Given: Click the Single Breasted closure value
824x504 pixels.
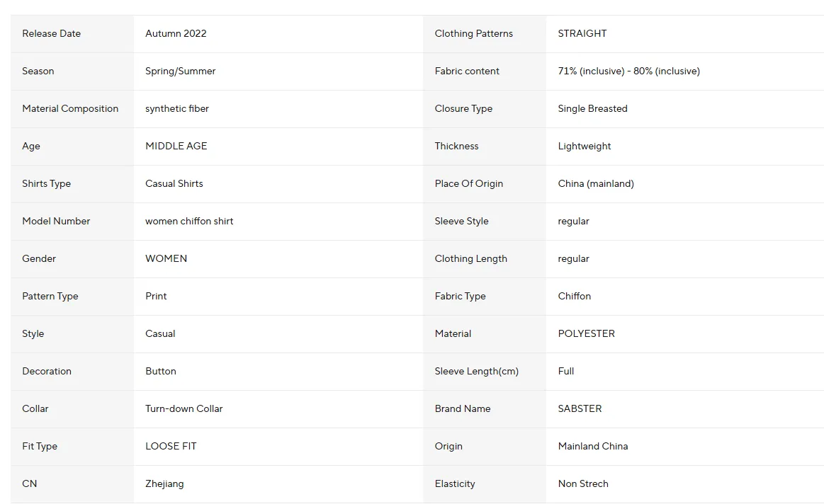Looking at the screenshot, I should pyautogui.click(x=593, y=109).
